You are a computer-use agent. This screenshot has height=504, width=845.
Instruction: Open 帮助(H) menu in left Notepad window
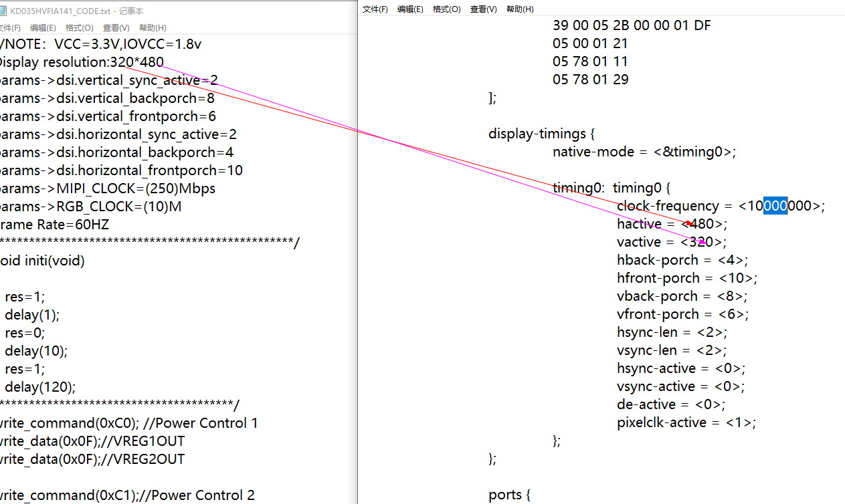click(153, 27)
